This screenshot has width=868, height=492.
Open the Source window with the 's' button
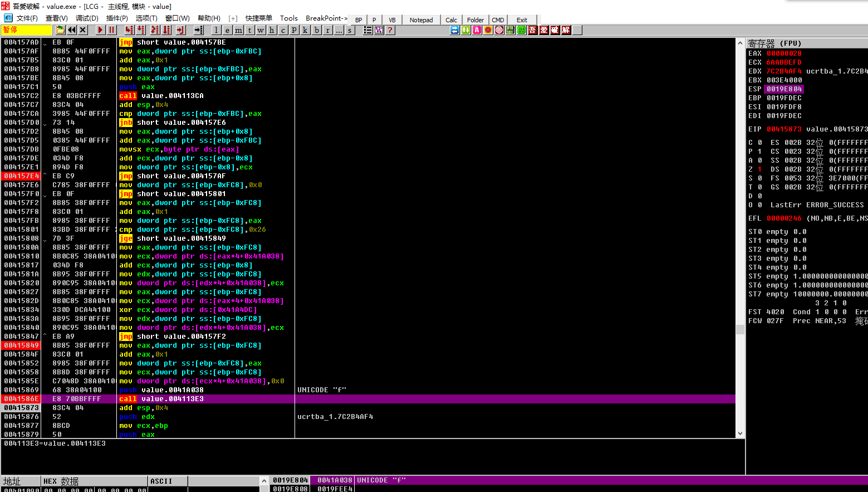(350, 30)
